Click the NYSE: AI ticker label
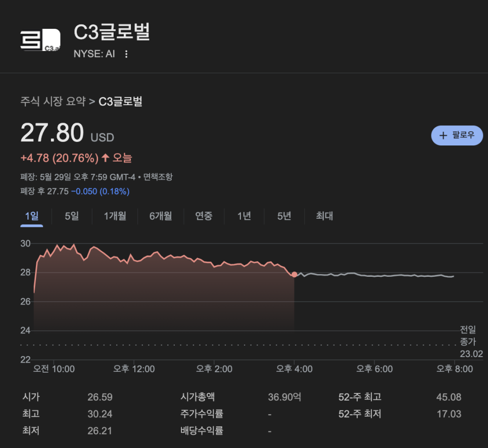488x448 pixels. [x=94, y=54]
